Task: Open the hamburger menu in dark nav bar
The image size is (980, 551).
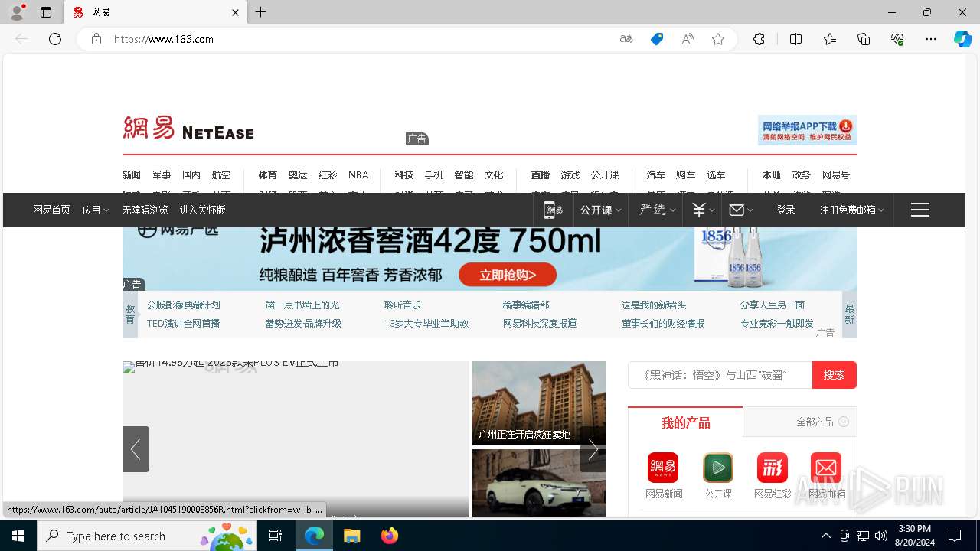Action: coord(920,210)
